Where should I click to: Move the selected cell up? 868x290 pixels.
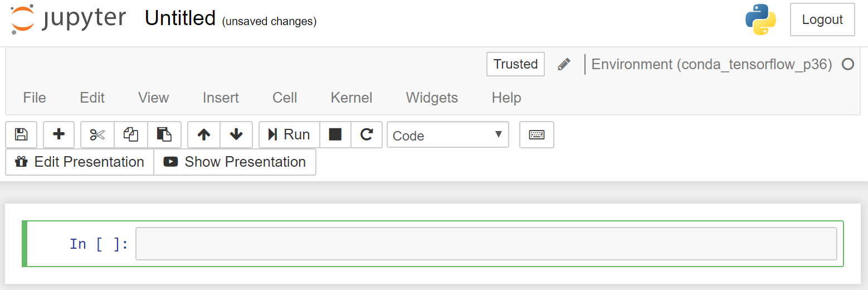204,134
